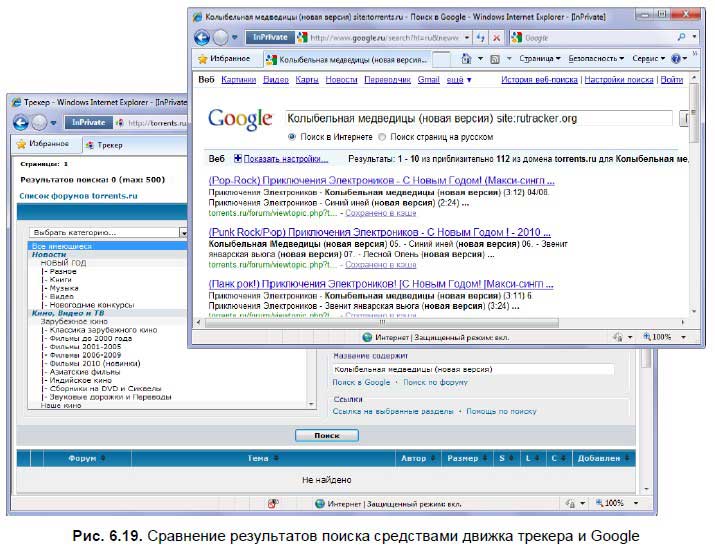Open Войти link in Google window
Viewport: 715px width, 552px height.
672,80
